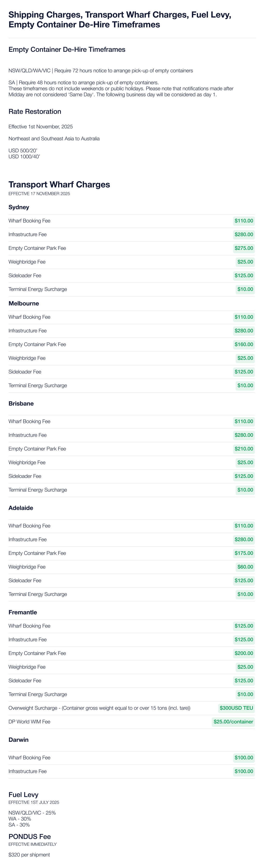Viewport: 269px width, 868px height.
Task: Click the Fuel Levy heading
Action: tap(23, 794)
